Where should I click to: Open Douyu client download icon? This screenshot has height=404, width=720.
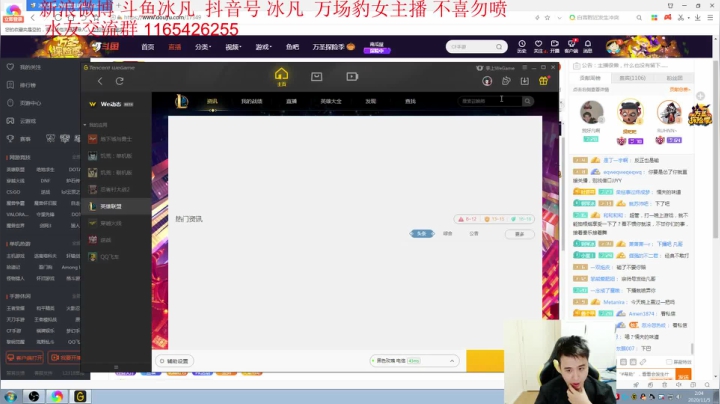click(x=571, y=46)
